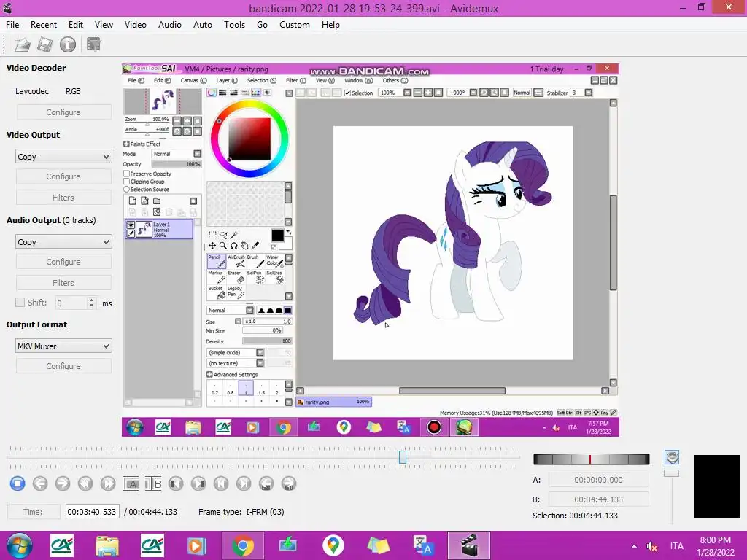
Task: Open the video Information icon
Action: [x=68, y=44]
